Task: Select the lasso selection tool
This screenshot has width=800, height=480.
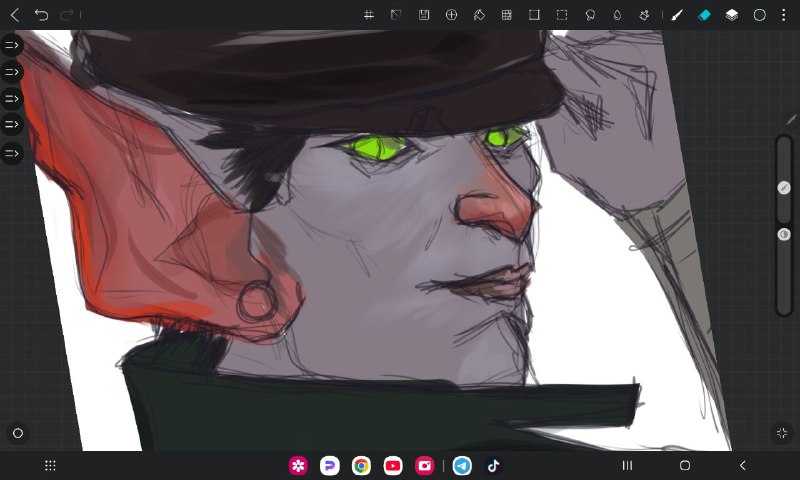Action: click(x=590, y=15)
